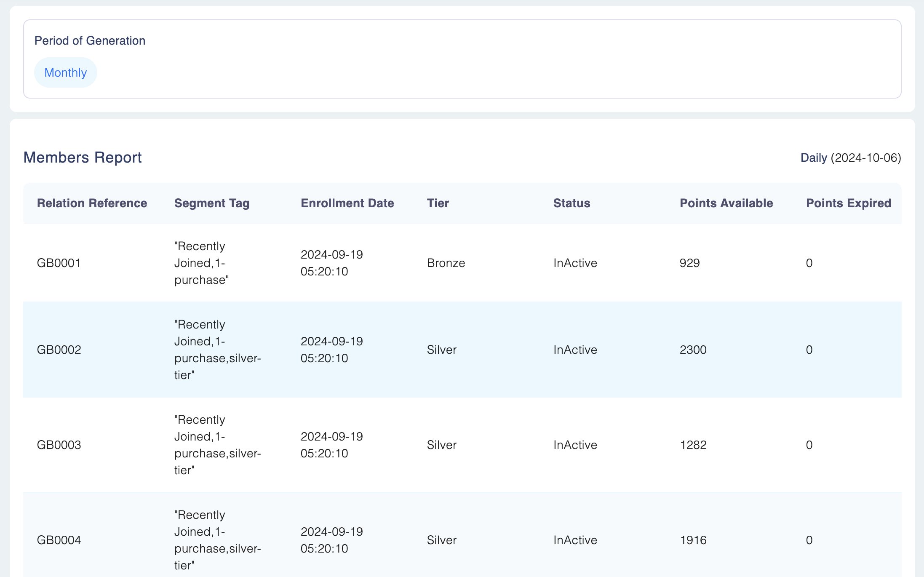Click GB0002's Silver tier cell
Viewport: 924px width, 577px height.
[441, 350]
